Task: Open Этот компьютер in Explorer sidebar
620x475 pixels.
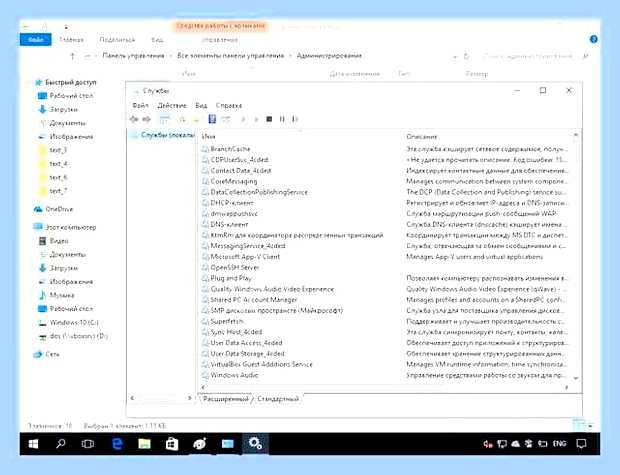Action: coord(66,227)
